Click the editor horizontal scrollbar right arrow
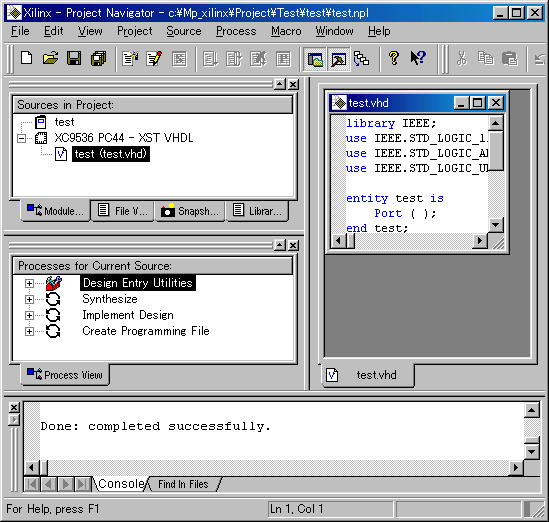Screen dimensions: 549x522 click(x=480, y=241)
